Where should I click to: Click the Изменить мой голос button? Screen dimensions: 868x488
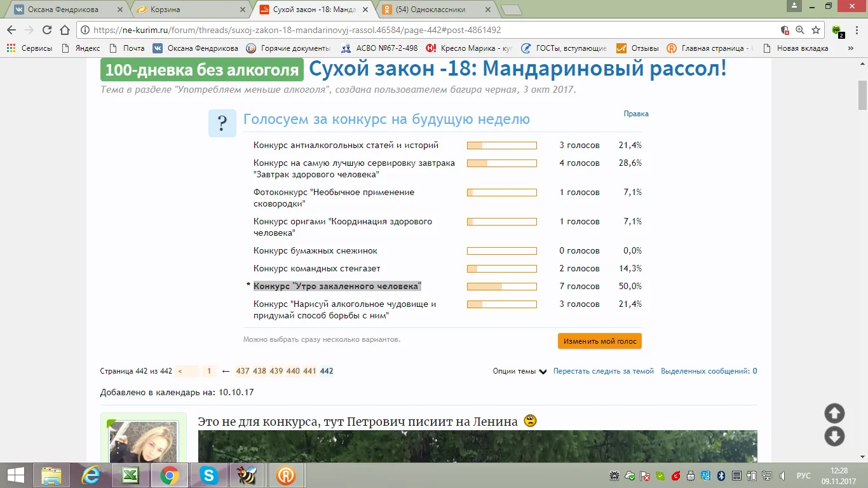[600, 341]
